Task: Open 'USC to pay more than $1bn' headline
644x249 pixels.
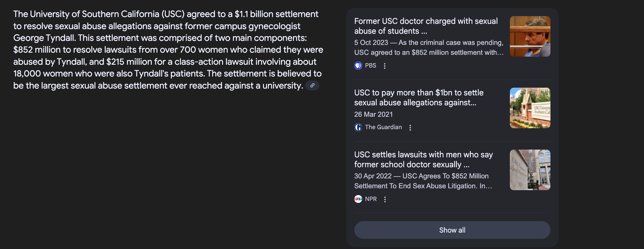Action: (419, 98)
